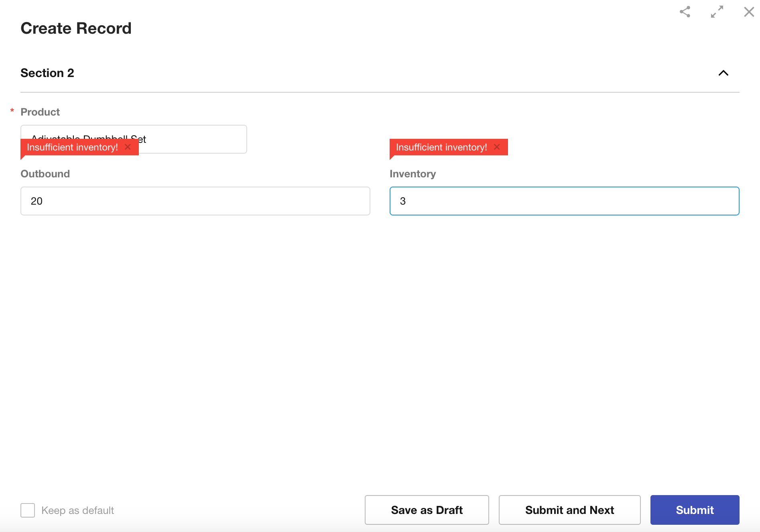Dismiss the warning tooltip above the Inventory field
The image size is (760, 532).
click(x=497, y=147)
